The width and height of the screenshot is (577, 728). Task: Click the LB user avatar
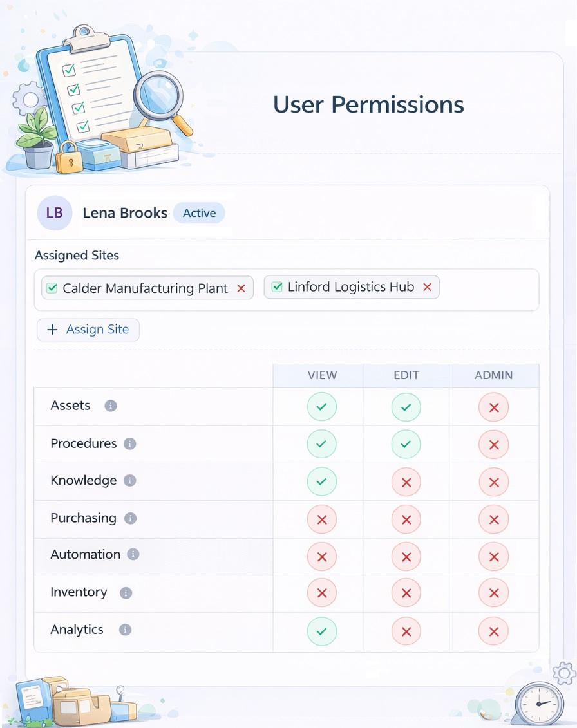coord(55,212)
